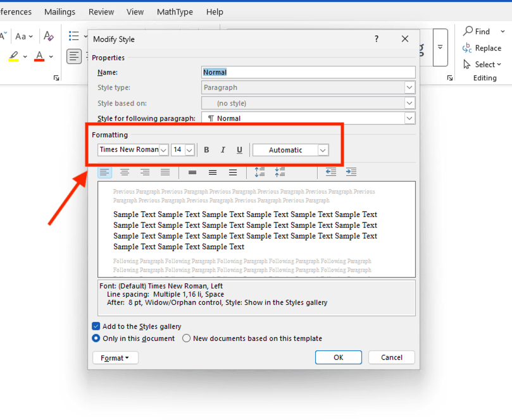The height and width of the screenshot is (420, 512).
Task: Click OK to apply style changes
Action: 339,357
